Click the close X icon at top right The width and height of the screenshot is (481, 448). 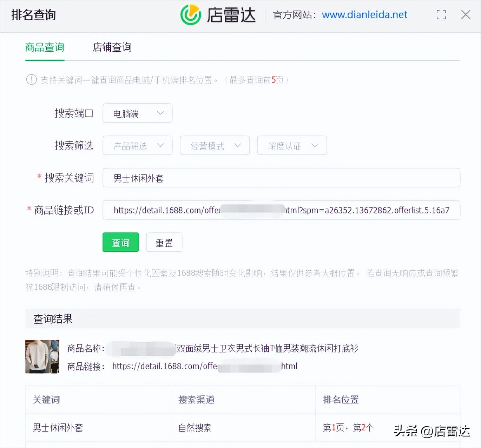(466, 15)
